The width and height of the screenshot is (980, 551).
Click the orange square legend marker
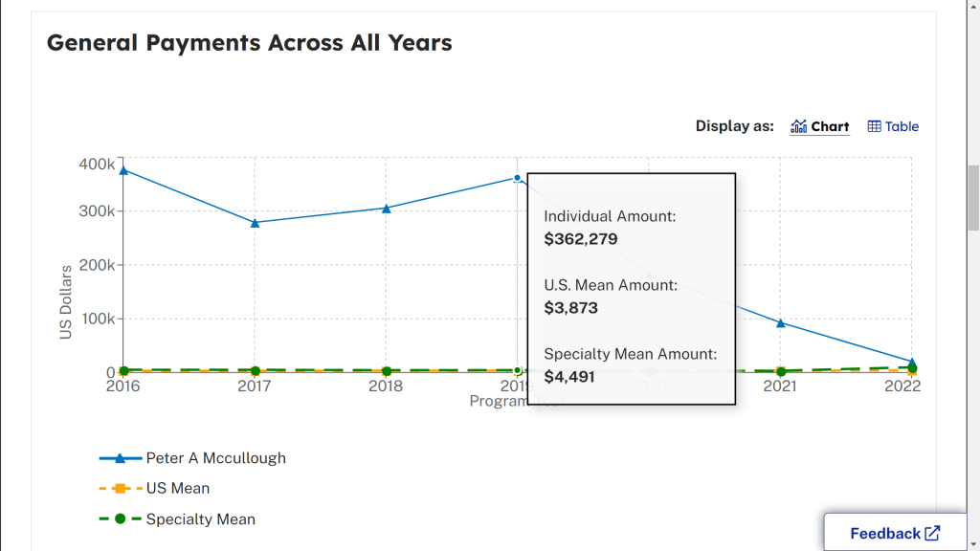121,489
